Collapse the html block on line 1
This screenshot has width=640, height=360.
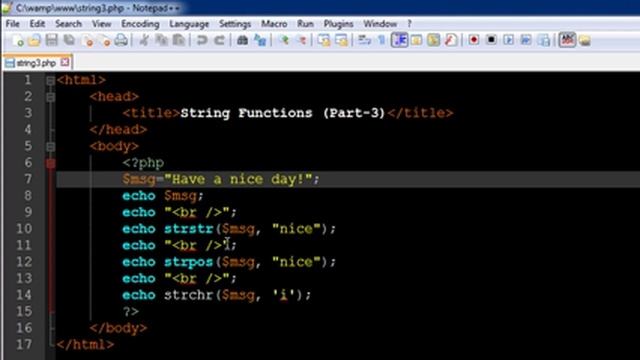pos(50,80)
